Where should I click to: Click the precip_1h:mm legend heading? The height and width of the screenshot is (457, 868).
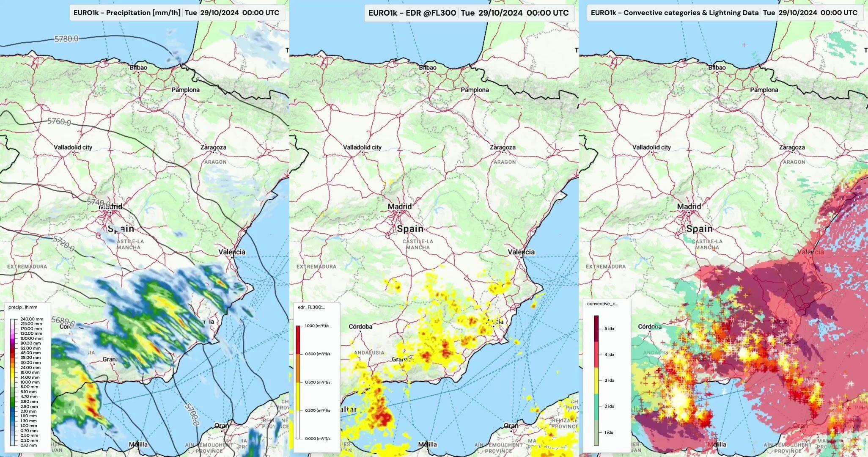[23, 307]
